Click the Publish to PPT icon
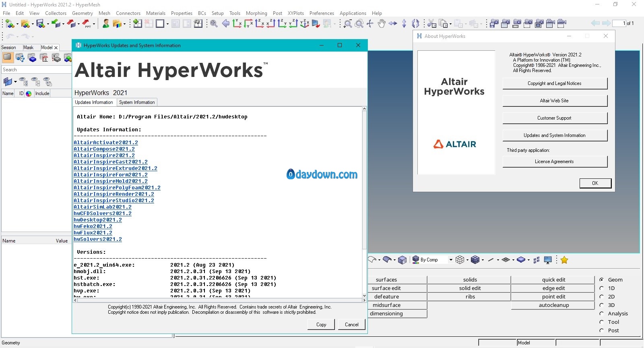The height and width of the screenshot is (348, 644). point(87,24)
